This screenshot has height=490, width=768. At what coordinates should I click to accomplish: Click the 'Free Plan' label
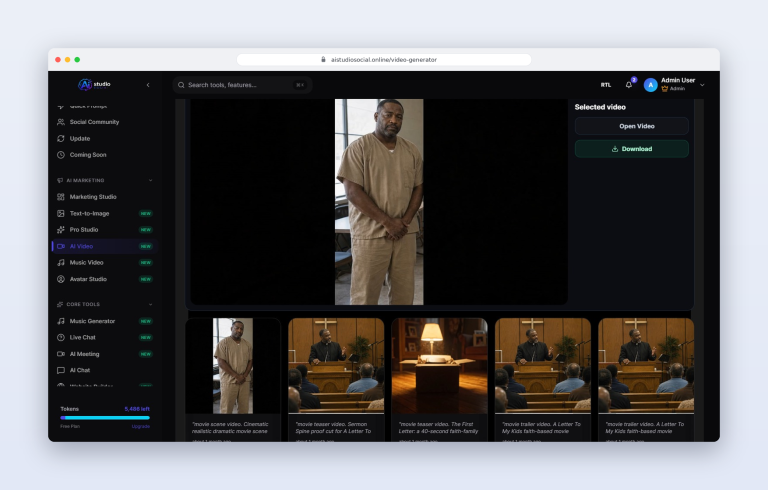pos(70,426)
